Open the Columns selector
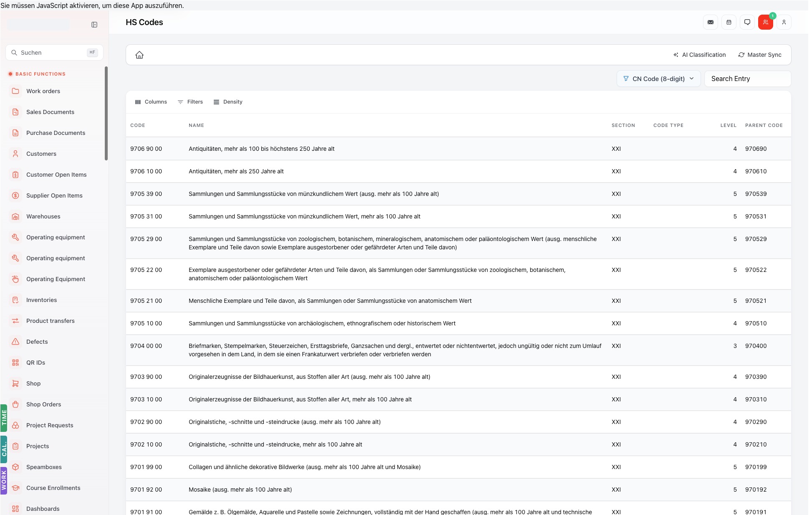This screenshot has height=515, width=812. (x=151, y=102)
